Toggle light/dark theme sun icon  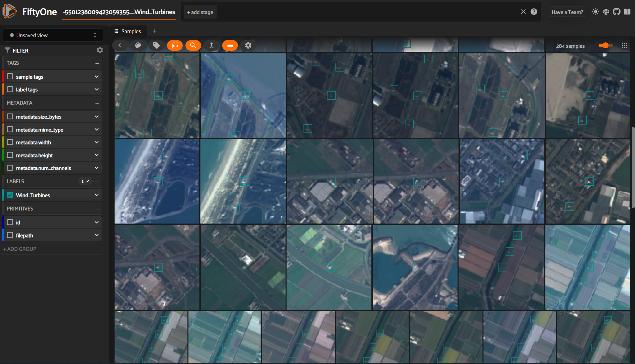[x=596, y=12]
